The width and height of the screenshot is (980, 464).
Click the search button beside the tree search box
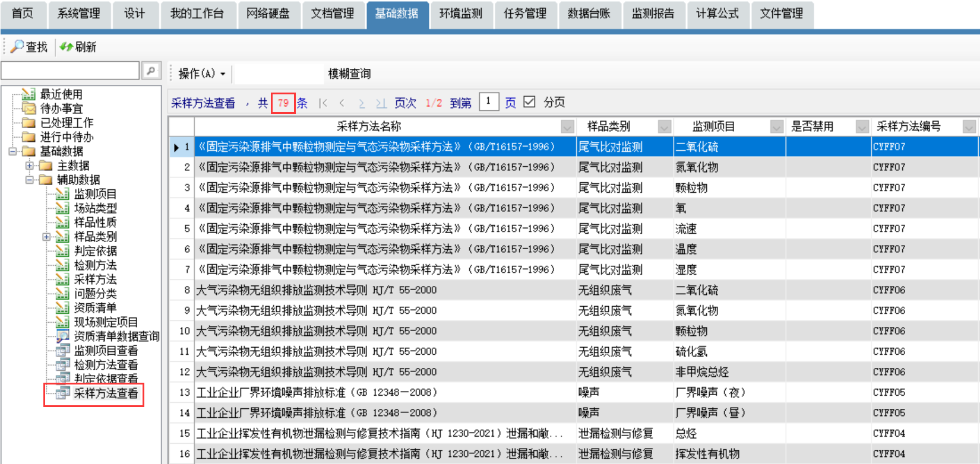[151, 71]
